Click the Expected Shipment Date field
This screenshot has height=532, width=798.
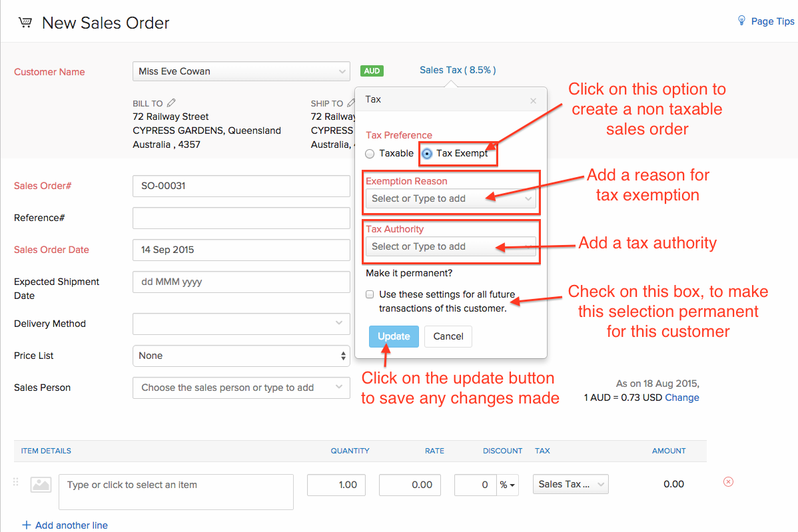pos(241,282)
